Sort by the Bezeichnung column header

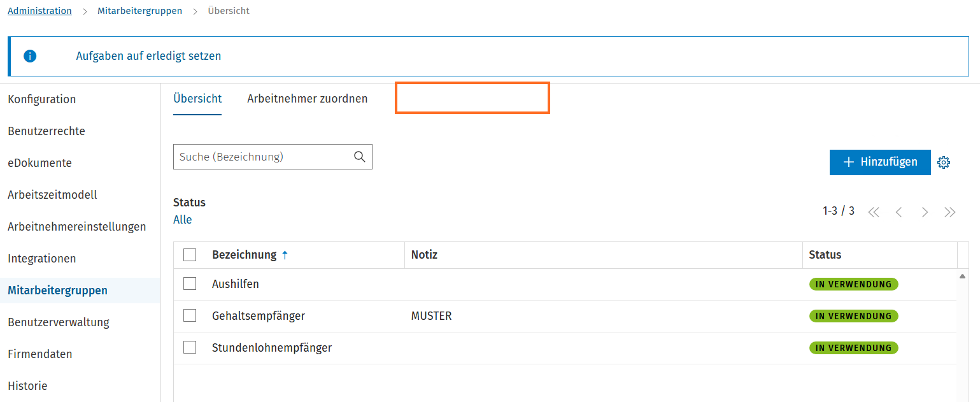pyautogui.click(x=244, y=255)
